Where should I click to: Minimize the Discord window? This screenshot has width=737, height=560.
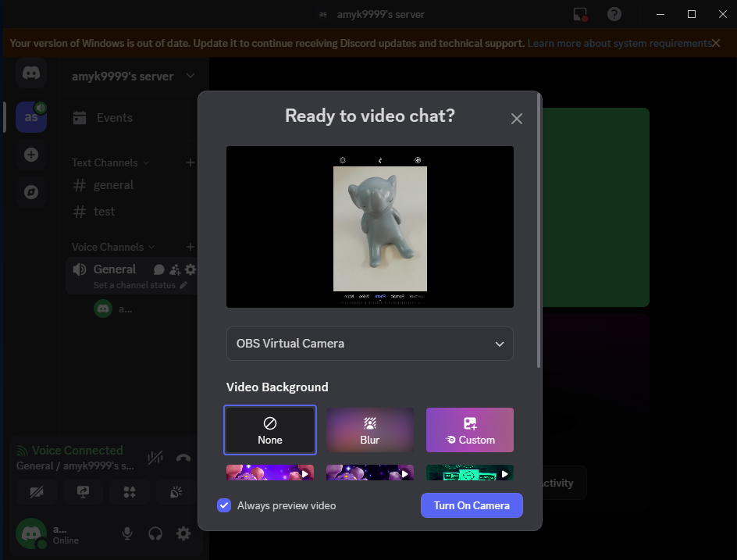(660, 14)
